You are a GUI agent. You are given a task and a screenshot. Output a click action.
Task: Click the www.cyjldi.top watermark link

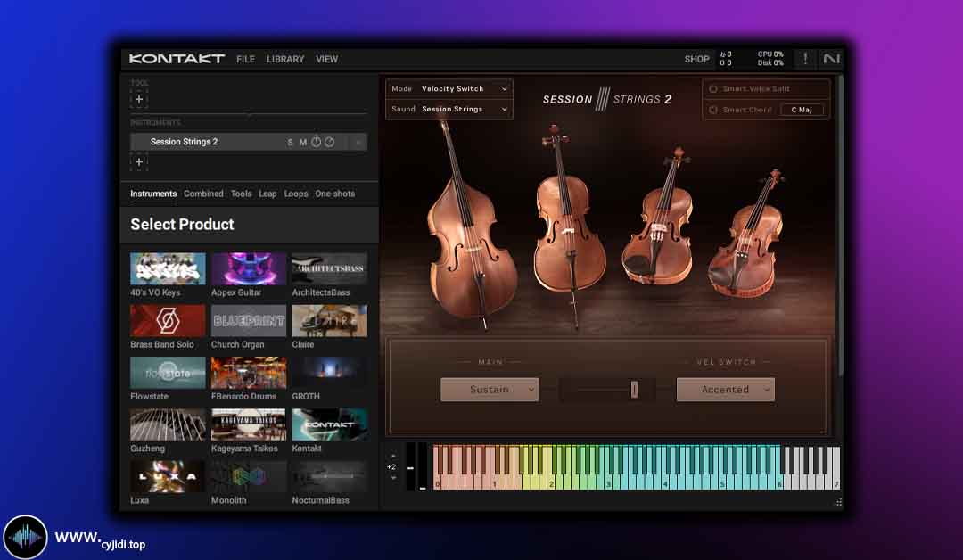point(100,539)
